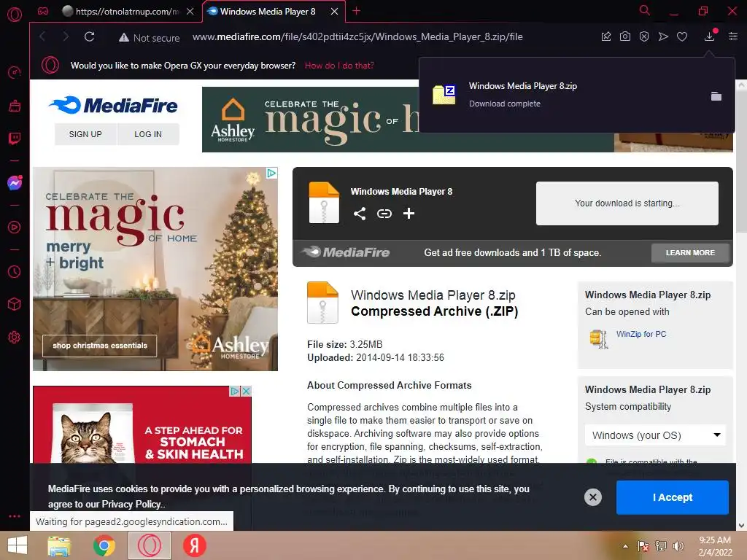The height and width of the screenshot is (560, 747).
Task: Accept cookies with I Accept
Action: 672,497
